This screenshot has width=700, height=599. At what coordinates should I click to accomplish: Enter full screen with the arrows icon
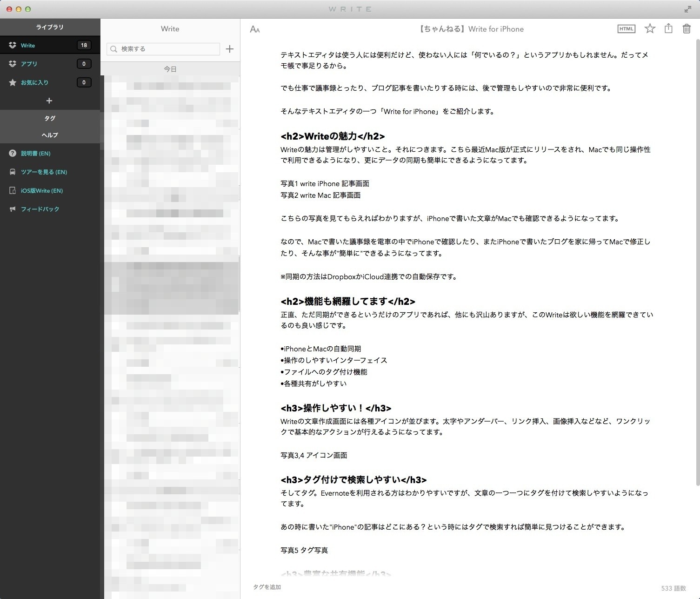pos(687,9)
